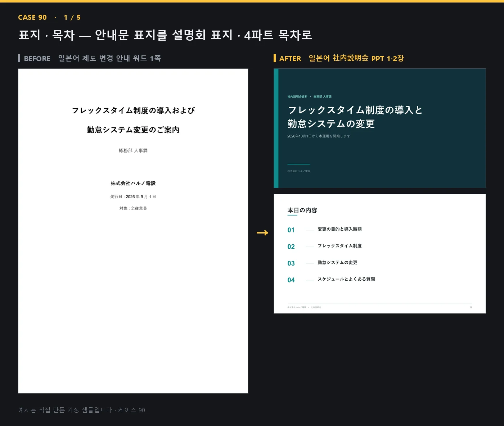Click the cover slide tagline "社内説明会資料 ・ 総務部 人事課"

[x=310, y=97]
